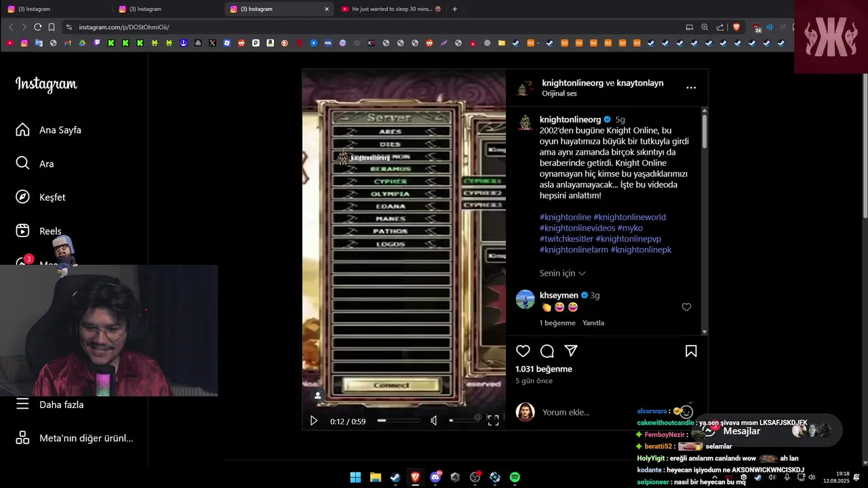Share the post via paper plane icon
Screen dimensions: 868x488
point(571,351)
